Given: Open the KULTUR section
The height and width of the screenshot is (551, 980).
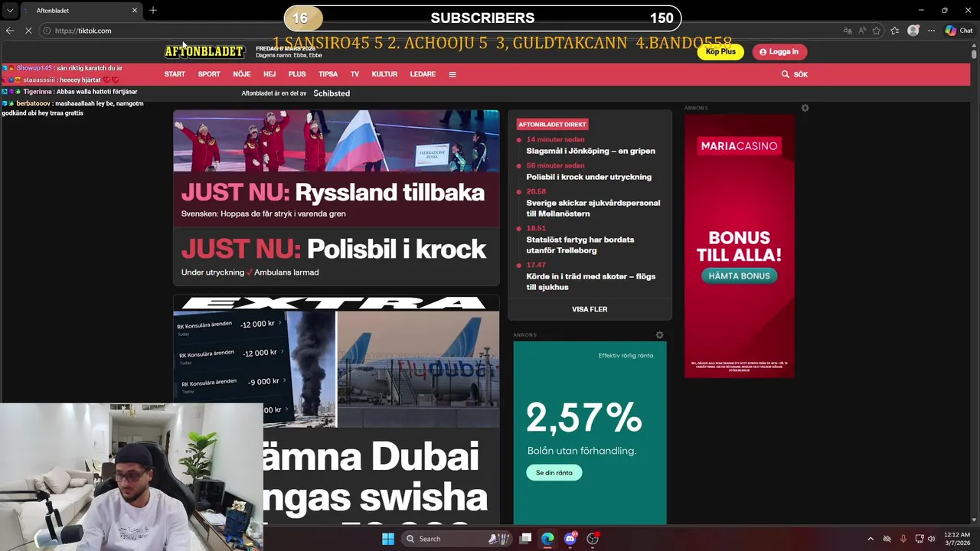Looking at the screenshot, I should pos(384,74).
